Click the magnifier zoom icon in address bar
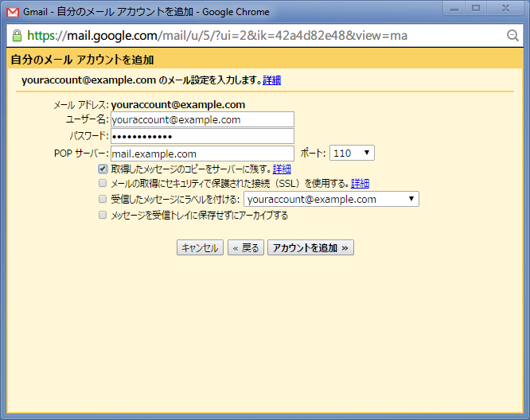This screenshot has width=530, height=420. coord(512,36)
